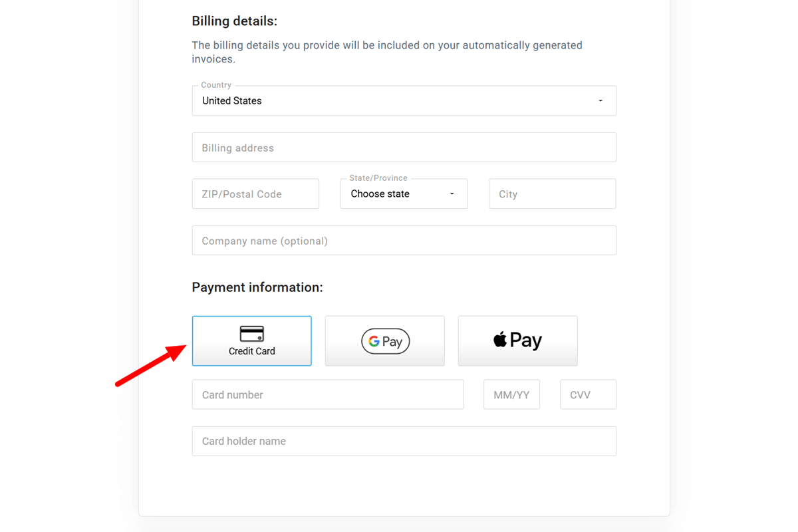
Task: Click the ZIP/Postal Code field
Action: coord(255,194)
